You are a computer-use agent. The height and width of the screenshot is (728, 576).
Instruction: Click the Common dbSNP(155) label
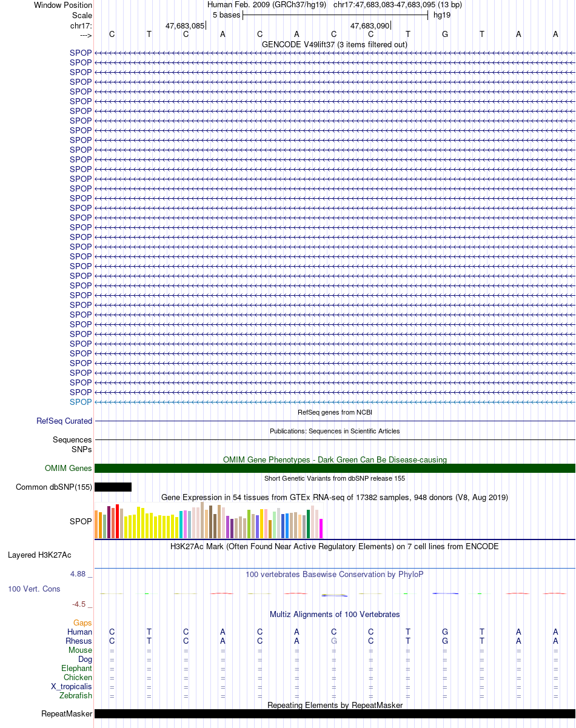point(54,487)
